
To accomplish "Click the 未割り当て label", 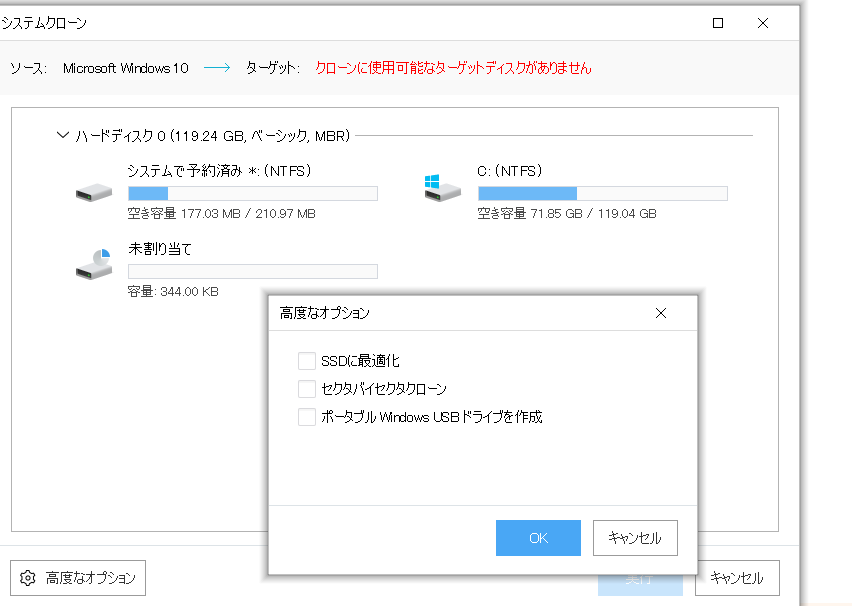I will tap(160, 249).
